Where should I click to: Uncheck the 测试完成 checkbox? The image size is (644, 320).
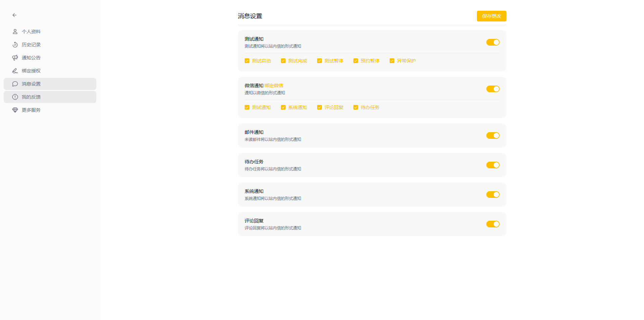pos(283,61)
